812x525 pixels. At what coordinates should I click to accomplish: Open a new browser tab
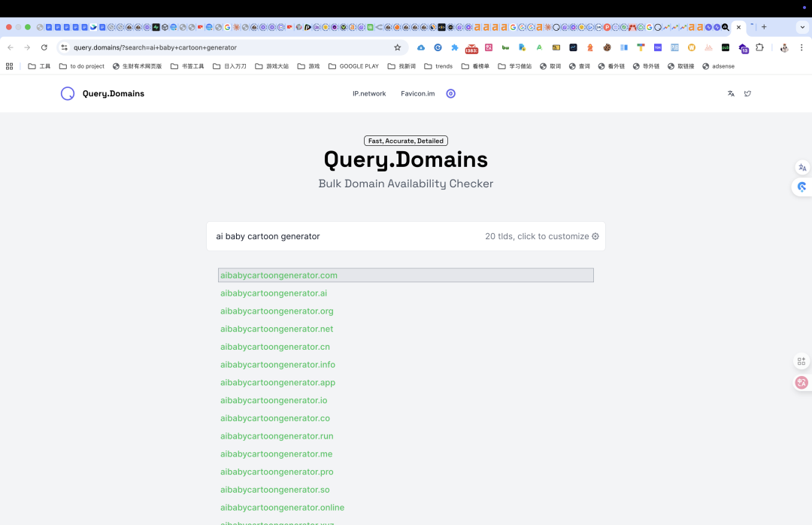pos(764,27)
